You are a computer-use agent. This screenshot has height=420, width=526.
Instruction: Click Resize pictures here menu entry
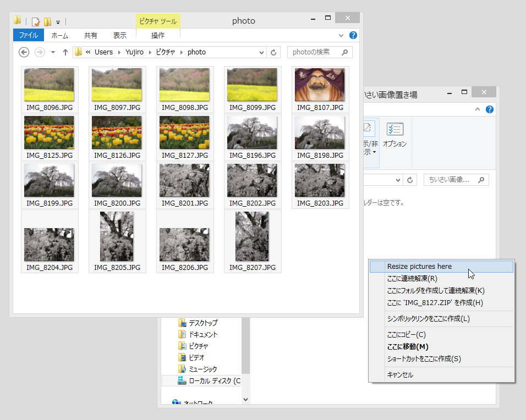tap(441, 267)
